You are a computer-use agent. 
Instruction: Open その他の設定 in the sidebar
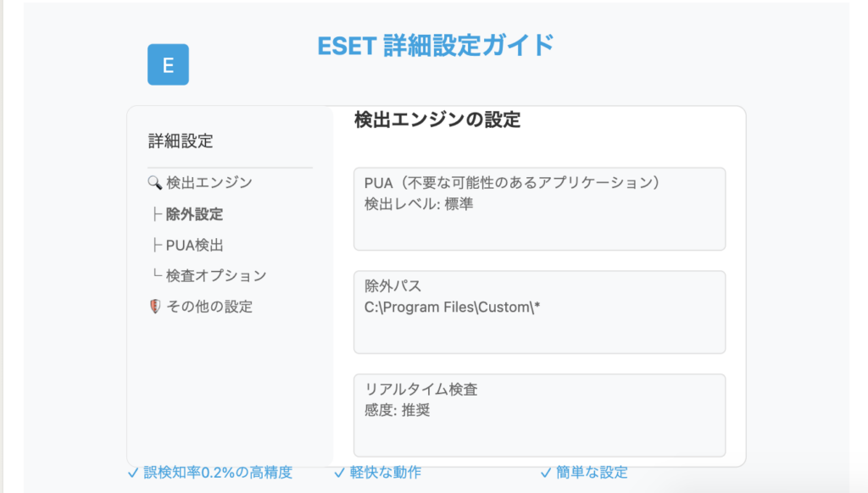pos(209,307)
